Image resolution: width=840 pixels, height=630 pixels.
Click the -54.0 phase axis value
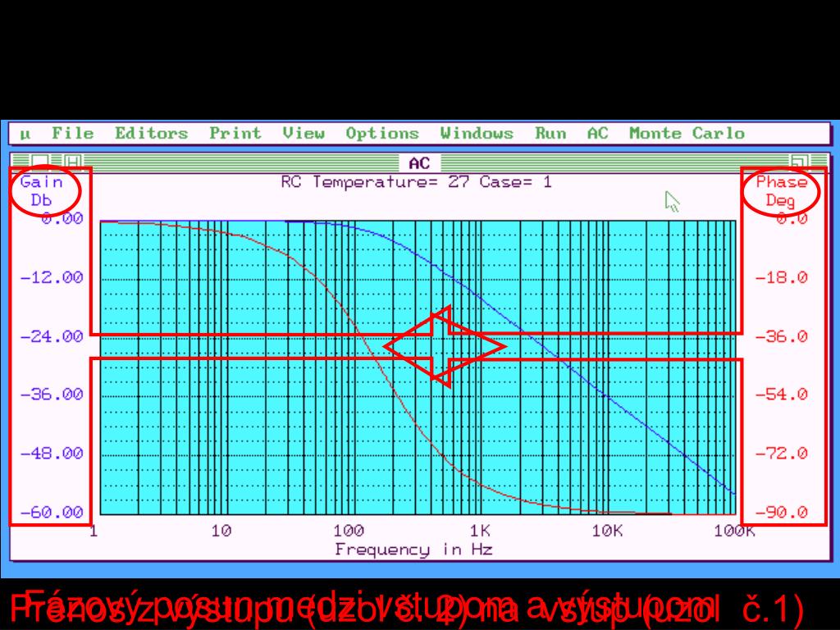tap(781, 395)
